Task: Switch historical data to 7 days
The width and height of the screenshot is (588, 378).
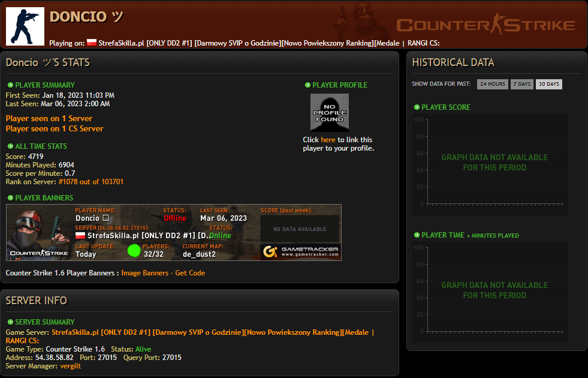Action: [522, 84]
